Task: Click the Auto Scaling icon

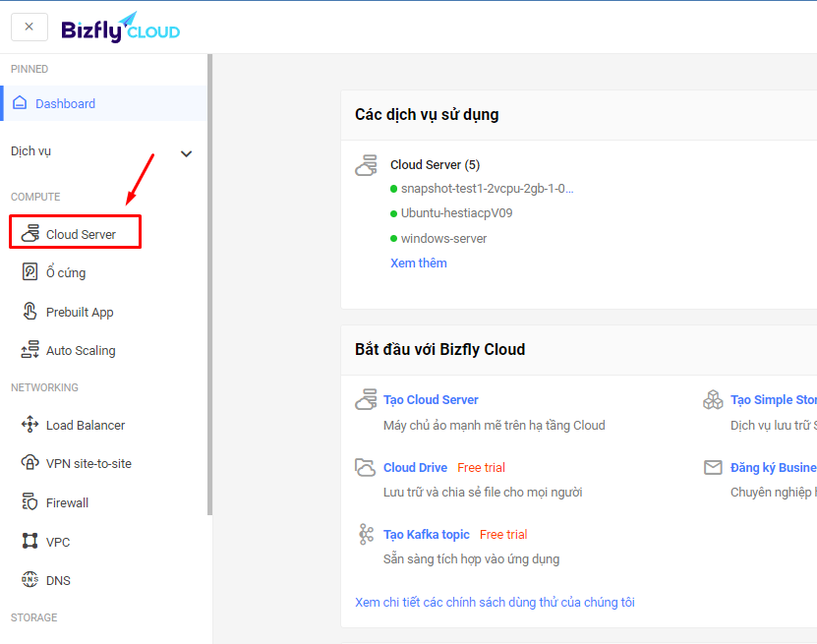Action: (30, 350)
